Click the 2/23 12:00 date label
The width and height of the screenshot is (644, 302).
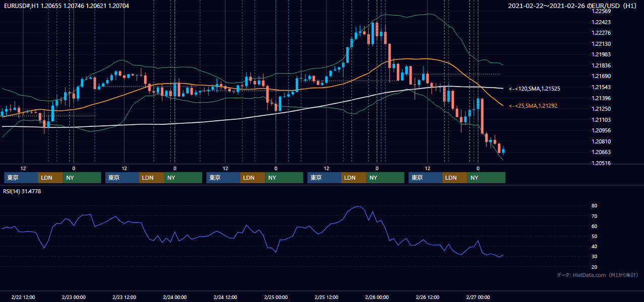coord(124,297)
